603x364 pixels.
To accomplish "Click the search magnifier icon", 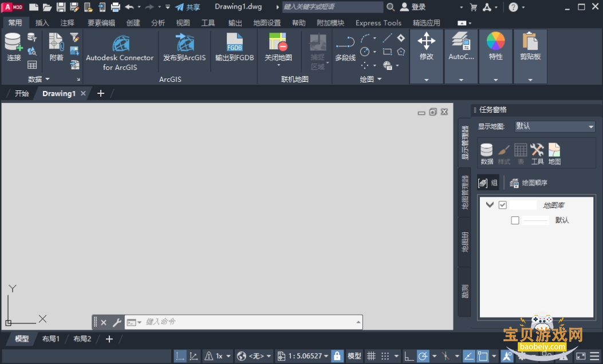I will (391, 7).
